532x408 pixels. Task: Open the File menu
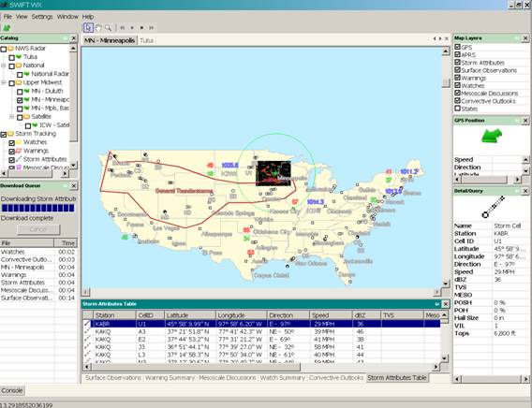[7, 17]
